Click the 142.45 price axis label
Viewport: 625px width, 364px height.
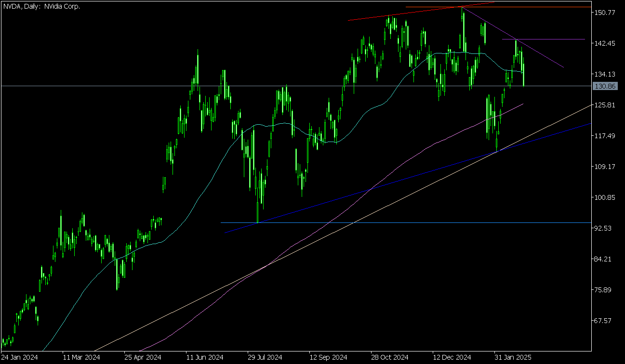point(605,43)
